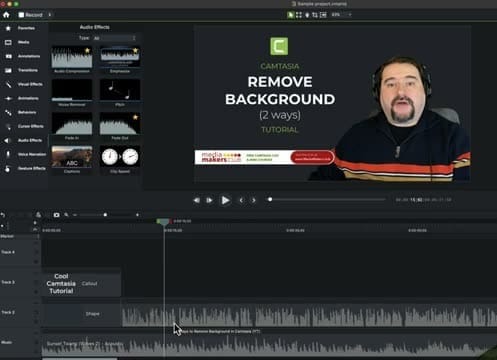Open the Visual Effects sidebar tab

coord(24,84)
